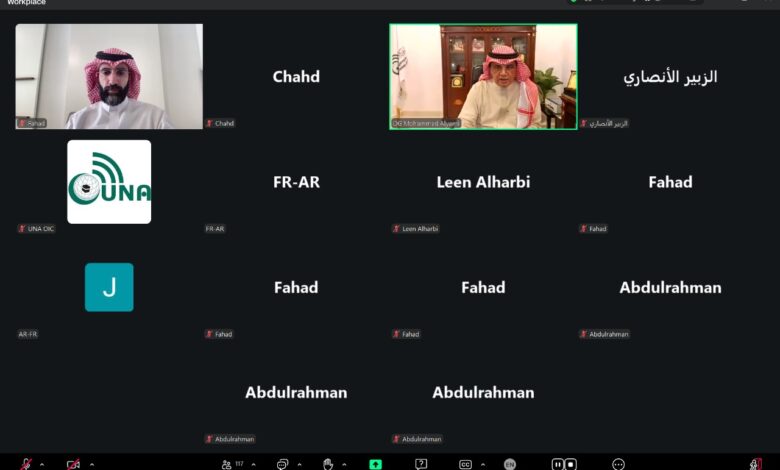This screenshot has height=470, width=780.
Task: Toggle closed captions CC
Action: click(x=466, y=465)
